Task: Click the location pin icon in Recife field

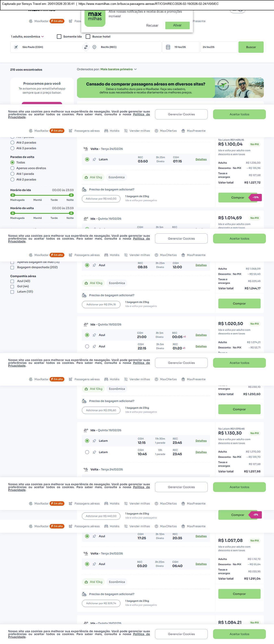Action: [x=94, y=47]
